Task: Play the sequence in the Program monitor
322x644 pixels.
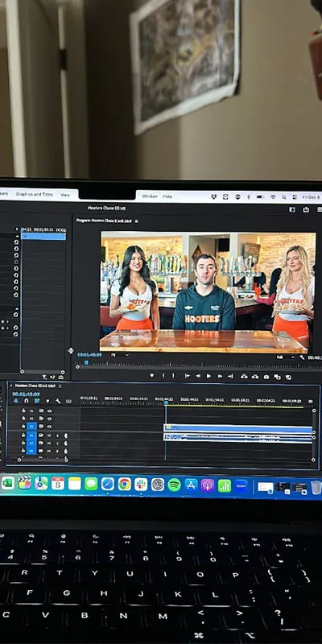Action: (208, 376)
